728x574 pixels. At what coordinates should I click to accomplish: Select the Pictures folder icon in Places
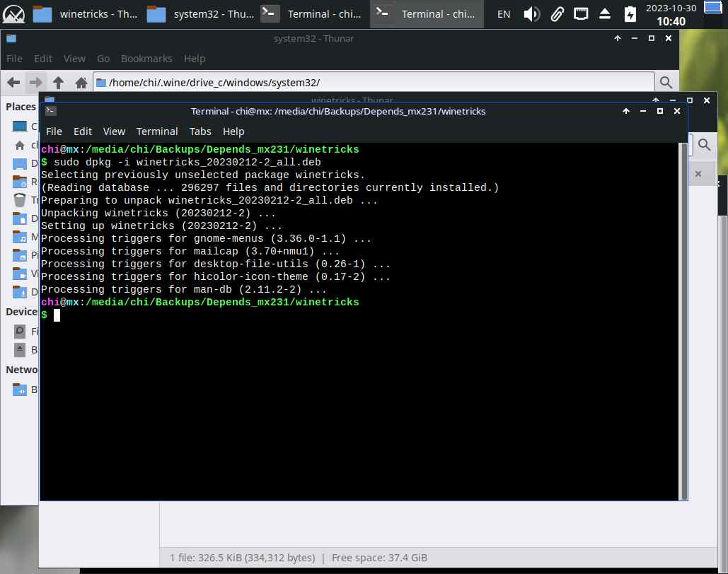pos(20,254)
